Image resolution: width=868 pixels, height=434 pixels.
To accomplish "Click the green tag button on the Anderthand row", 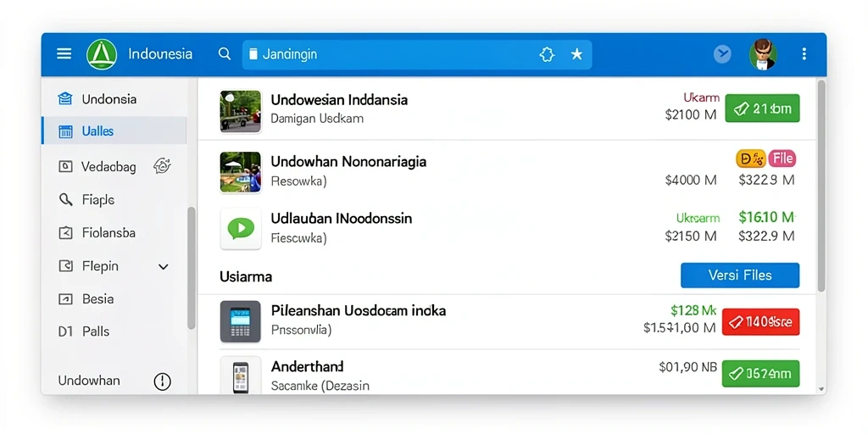I will [760, 374].
